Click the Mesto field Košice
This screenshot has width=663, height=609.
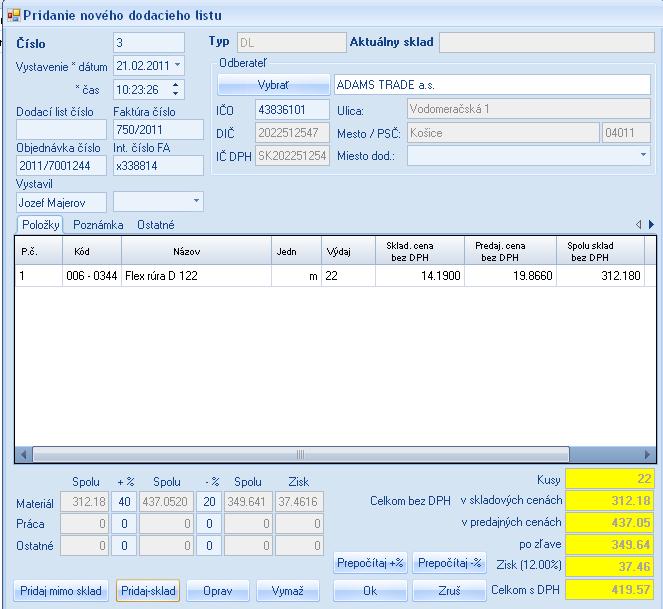(x=503, y=133)
